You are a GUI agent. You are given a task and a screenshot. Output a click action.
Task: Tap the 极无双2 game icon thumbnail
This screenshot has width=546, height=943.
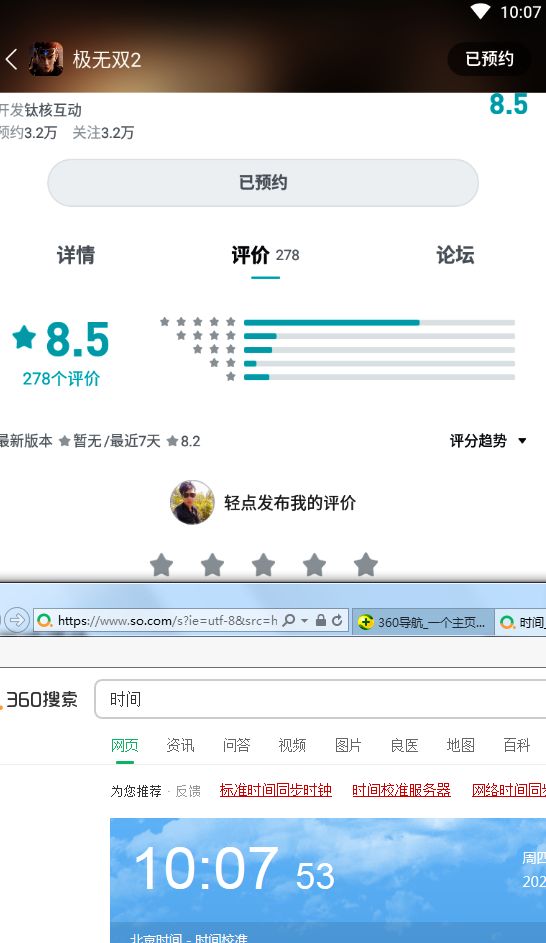46,59
